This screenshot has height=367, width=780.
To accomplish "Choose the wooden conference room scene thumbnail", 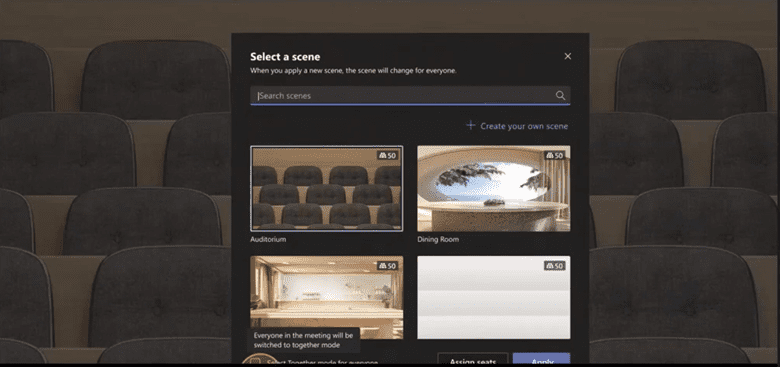I will pyautogui.click(x=326, y=297).
